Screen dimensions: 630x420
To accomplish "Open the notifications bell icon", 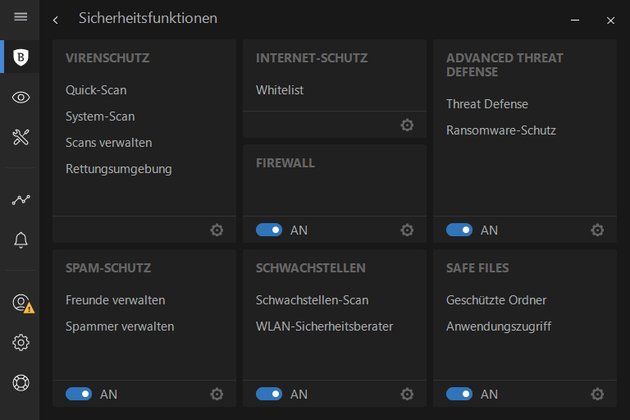I will (x=20, y=240).
